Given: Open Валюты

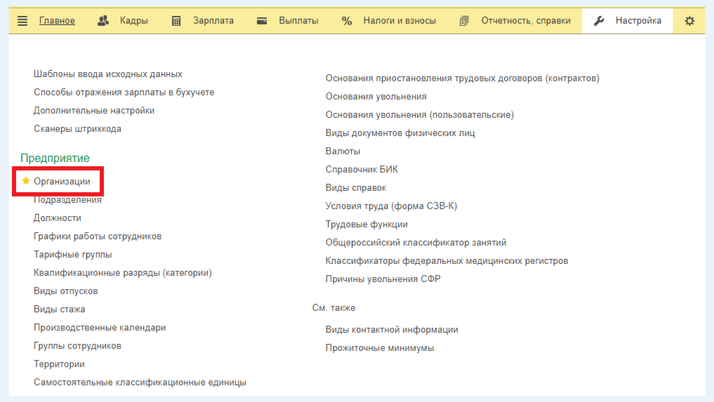Looking at the screenshot, I should tap(342, 151).
